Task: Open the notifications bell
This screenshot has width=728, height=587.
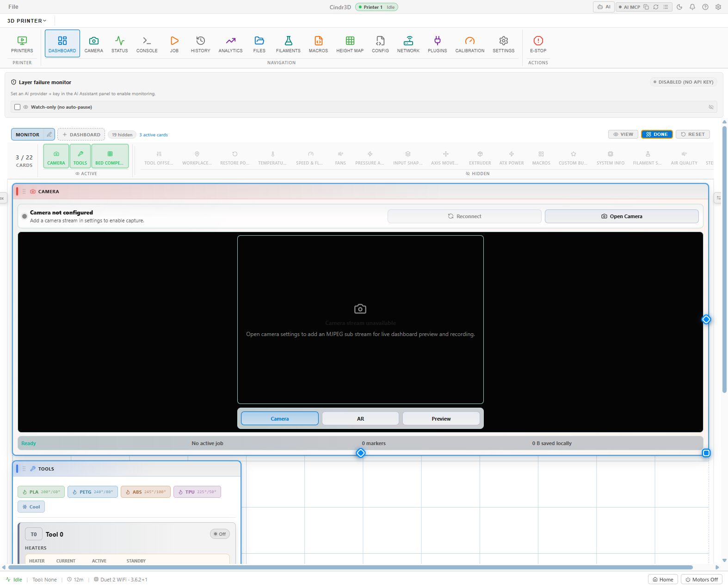Action: coord(692,7)
